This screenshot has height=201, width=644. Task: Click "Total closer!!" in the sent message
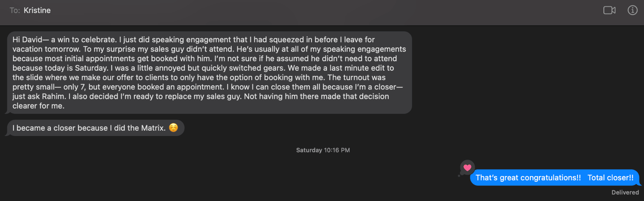610,178
